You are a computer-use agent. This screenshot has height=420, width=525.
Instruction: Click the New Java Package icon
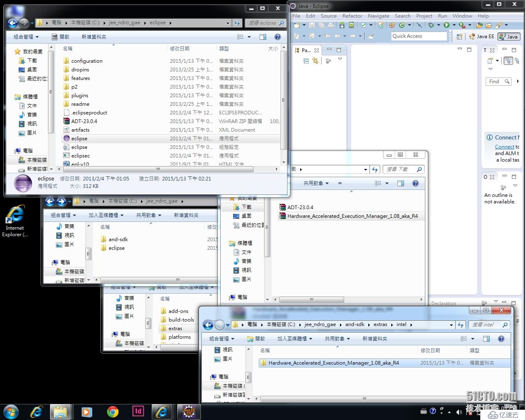[x=392, y=25]
